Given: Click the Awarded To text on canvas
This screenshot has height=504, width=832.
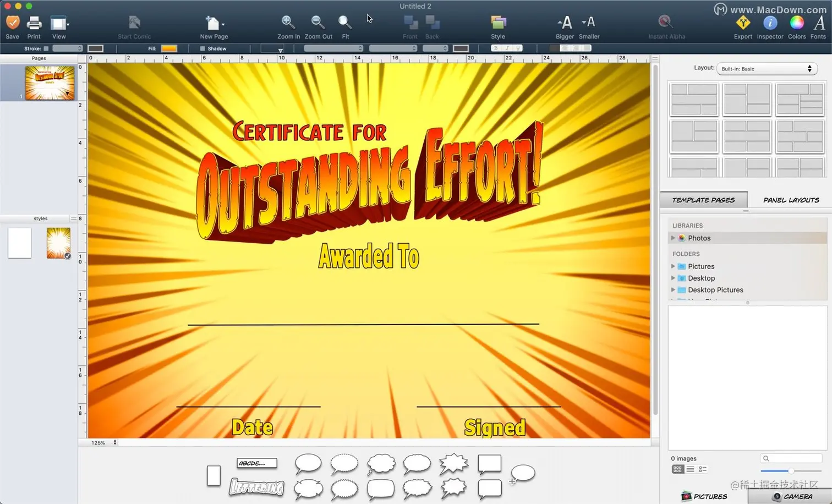Looking at the screenshot, I should coord(369,256).
